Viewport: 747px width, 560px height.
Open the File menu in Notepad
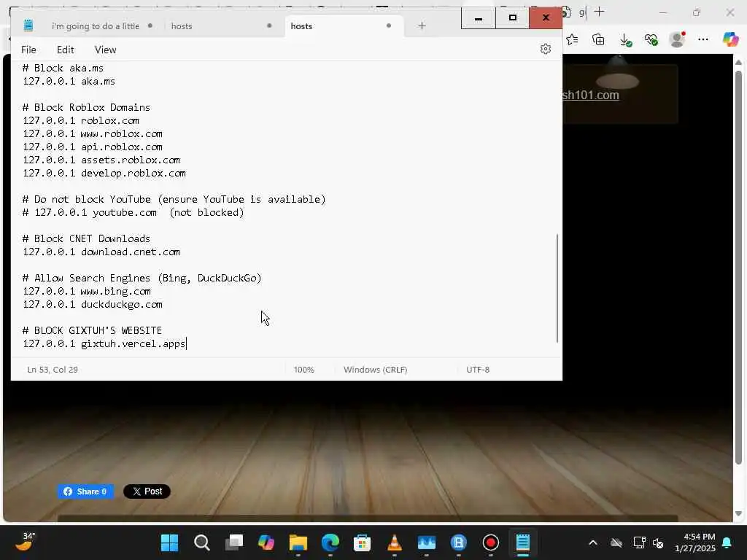click(28, 50)
